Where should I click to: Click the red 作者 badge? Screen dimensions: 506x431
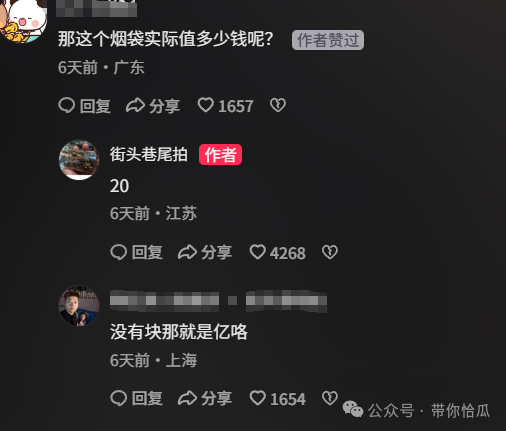coord(220,154)
